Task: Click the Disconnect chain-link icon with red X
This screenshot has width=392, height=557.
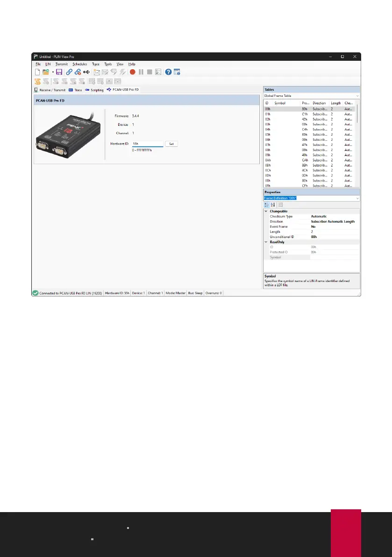Action: 78,72
